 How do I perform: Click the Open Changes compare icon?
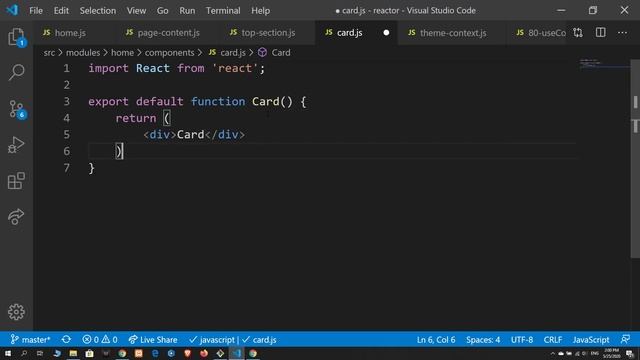578,33
